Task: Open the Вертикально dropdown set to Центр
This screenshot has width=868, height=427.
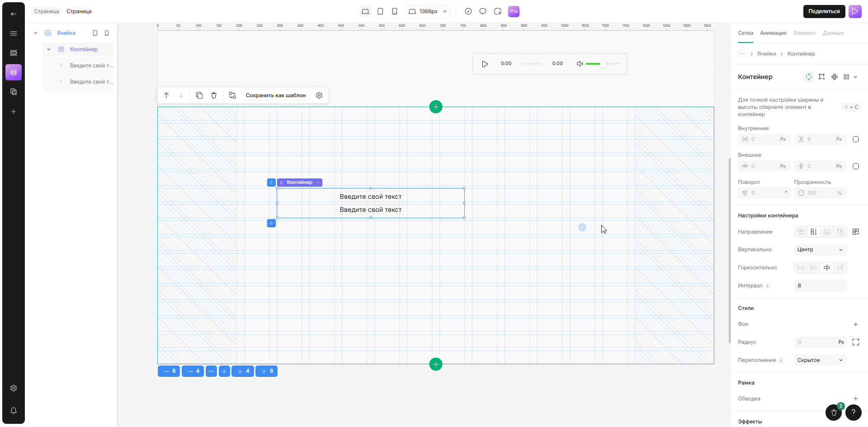Action: (820, 249)
